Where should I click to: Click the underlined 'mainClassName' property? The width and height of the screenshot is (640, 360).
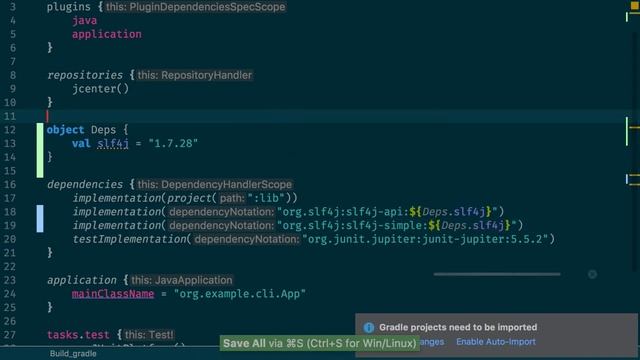(x=113, y=294)
